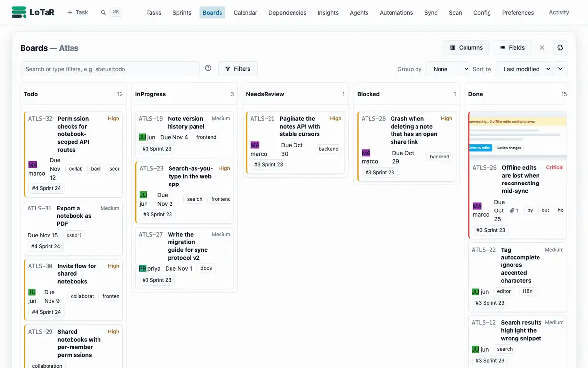Click JU avatar on ATLS-12 card

[x=475, y=350]
